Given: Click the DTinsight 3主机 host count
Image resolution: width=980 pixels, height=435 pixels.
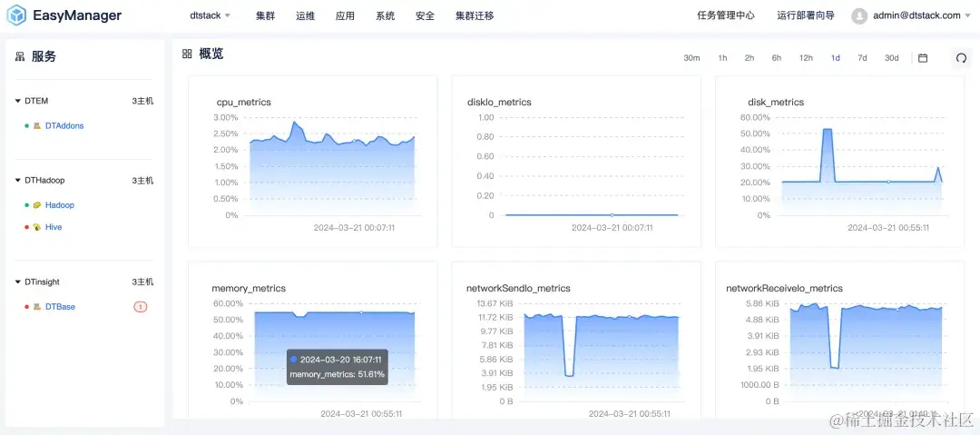Looking at the screenshot, I should pyautogui.click(x=142, y=282).
